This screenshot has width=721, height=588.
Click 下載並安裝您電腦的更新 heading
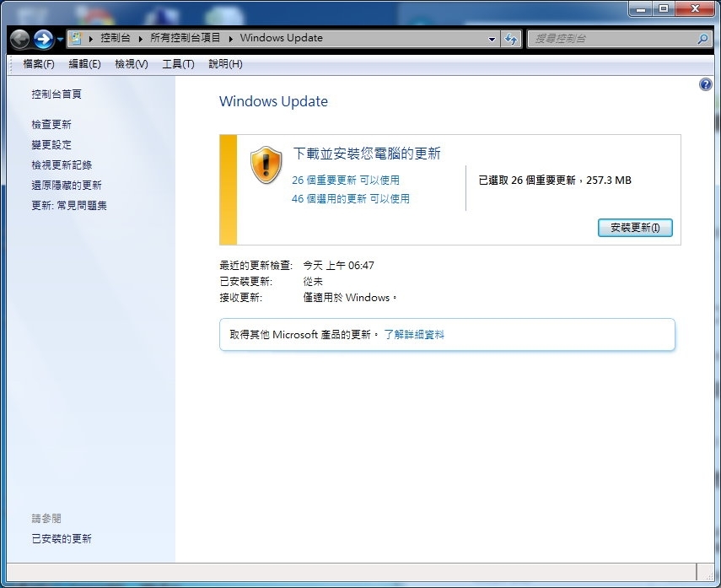[x=367, y=154]
